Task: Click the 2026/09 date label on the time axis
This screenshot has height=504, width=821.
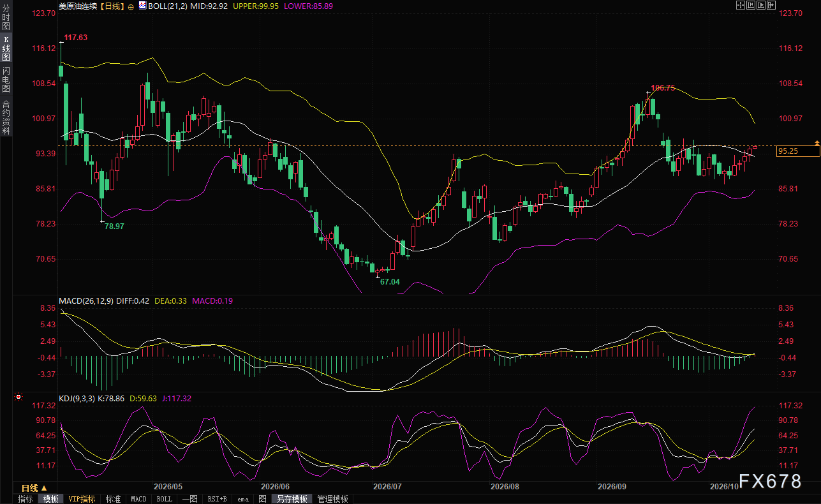Action: coord(611,486)
